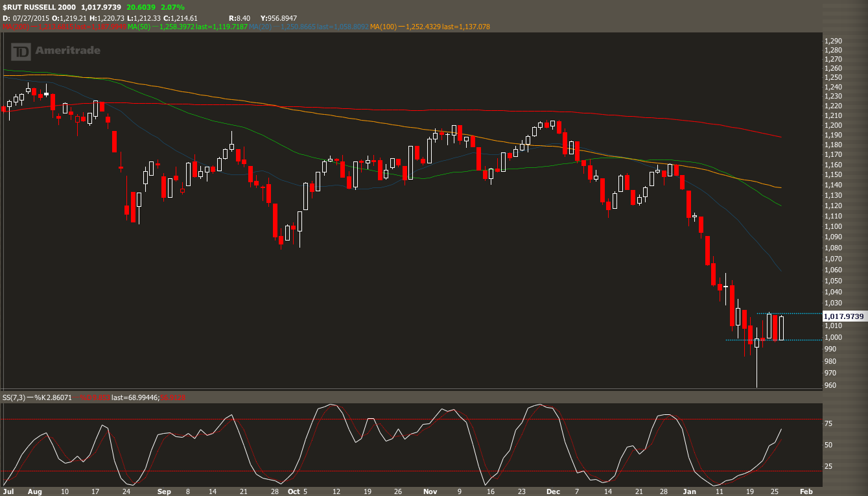Screen dimensions: 868x496
Task: Click the 75 stochastic axis label
Action: coord(828,423)
